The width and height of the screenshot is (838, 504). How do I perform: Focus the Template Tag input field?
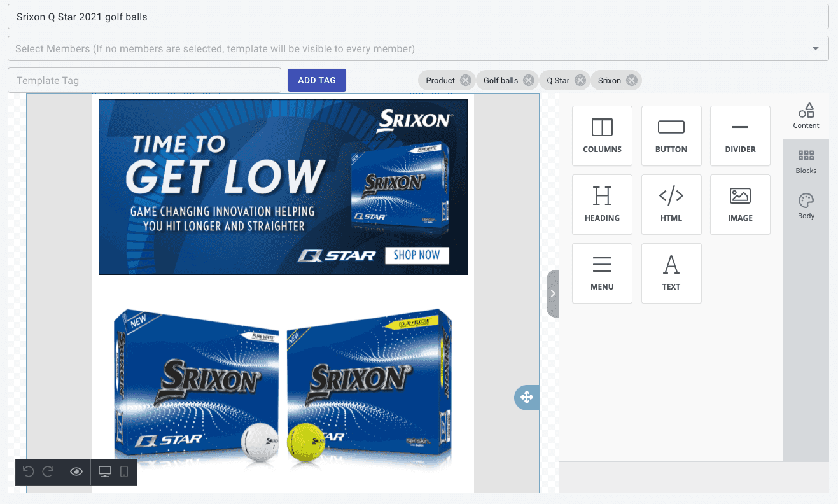point(144,80)
